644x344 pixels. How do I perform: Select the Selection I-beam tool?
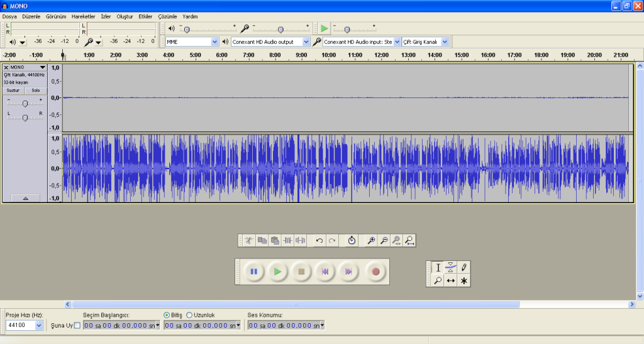click(438, 268)
